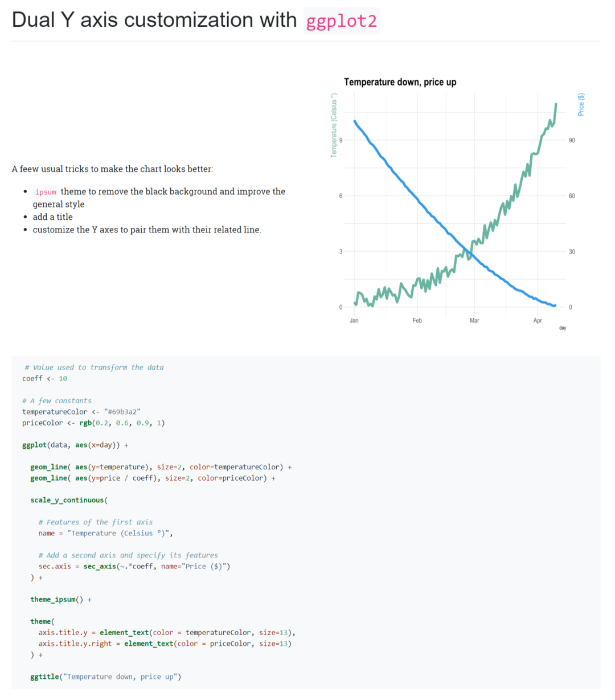Click the chart title 'Temperature down, price up'
This screenshot has width=615, height=700.
pos(400,82)
